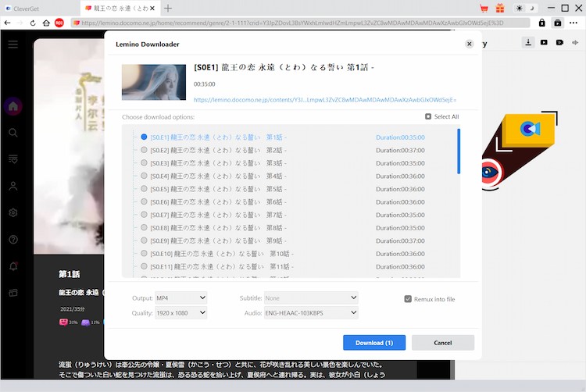Open the Audio track dropdown
Viewport: 586px width, 392px height.
[311, 313]
